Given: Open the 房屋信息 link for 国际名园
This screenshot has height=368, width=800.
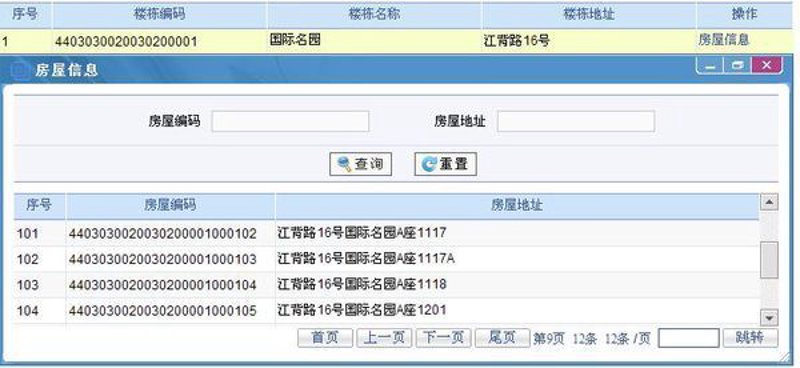Looking at the screenshot, I should point(723,40).
